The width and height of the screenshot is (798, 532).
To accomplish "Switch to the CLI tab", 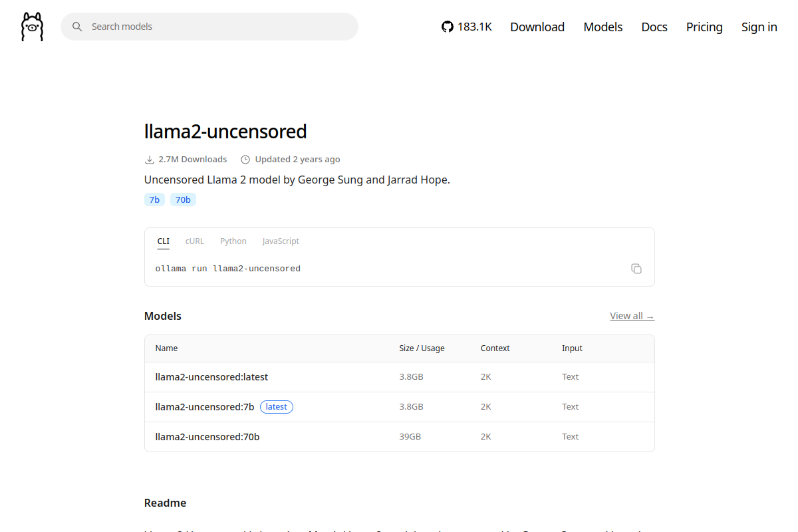I will click(163, 241).
